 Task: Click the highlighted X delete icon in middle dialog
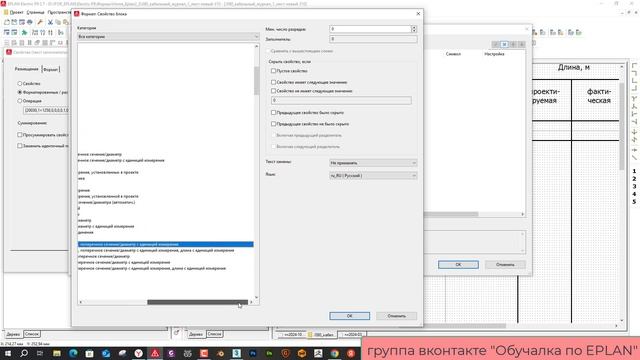504,44
